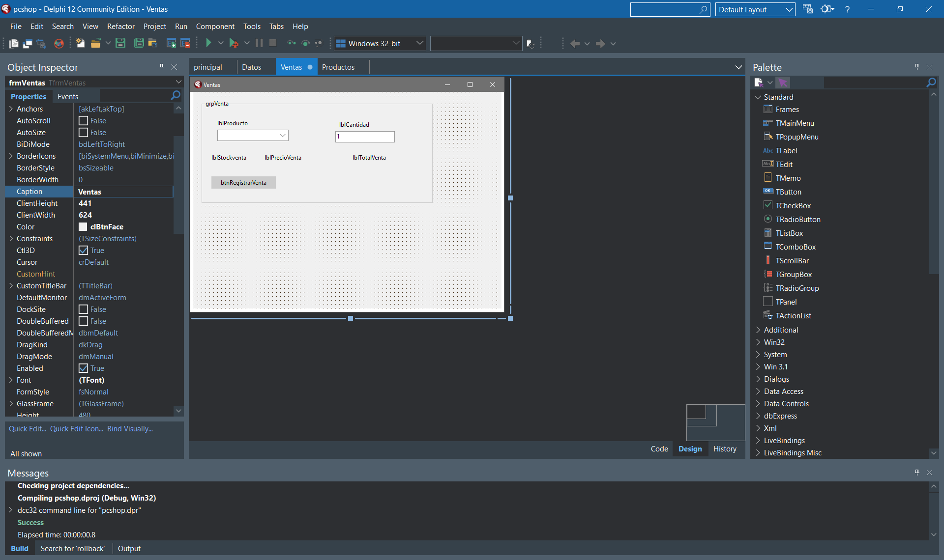Click the Quick Edit Icon... link

[77, 429]
